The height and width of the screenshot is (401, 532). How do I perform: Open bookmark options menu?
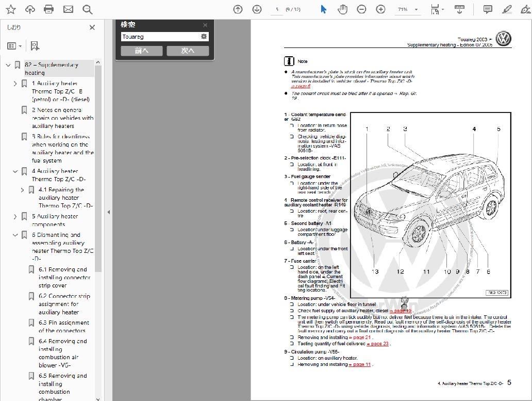pos(14,46)
